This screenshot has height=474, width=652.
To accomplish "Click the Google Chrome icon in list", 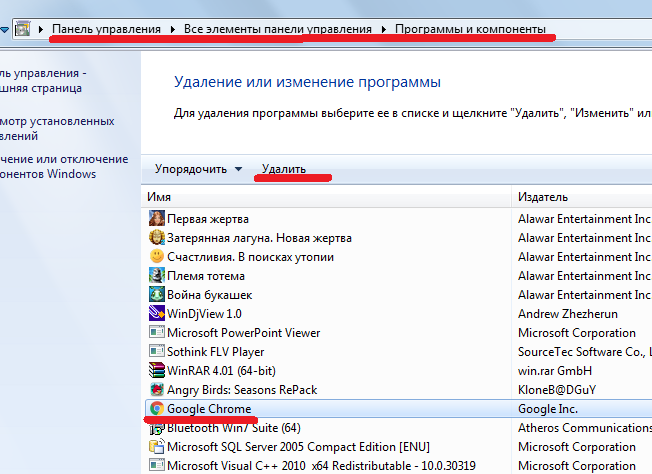I will tap(156, 409).
